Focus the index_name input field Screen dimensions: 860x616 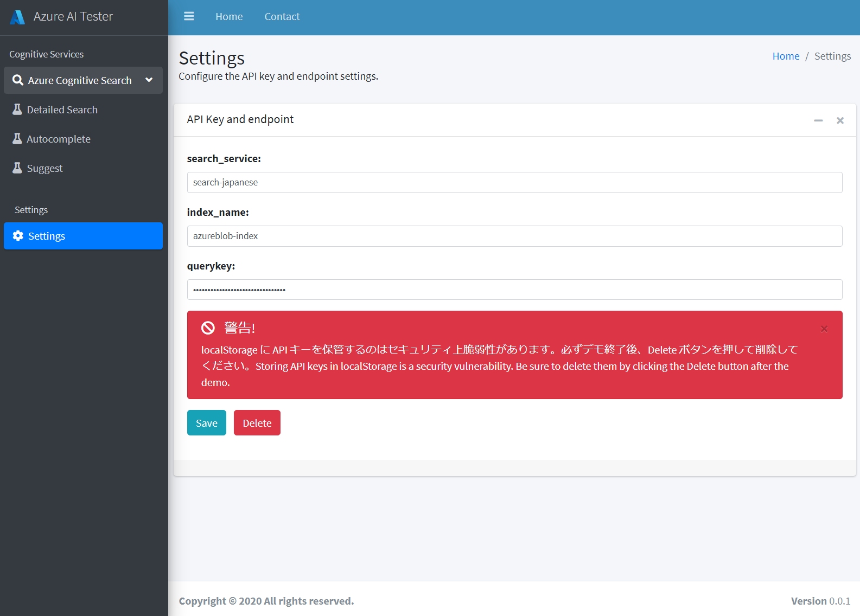click(x=514, y=236)
